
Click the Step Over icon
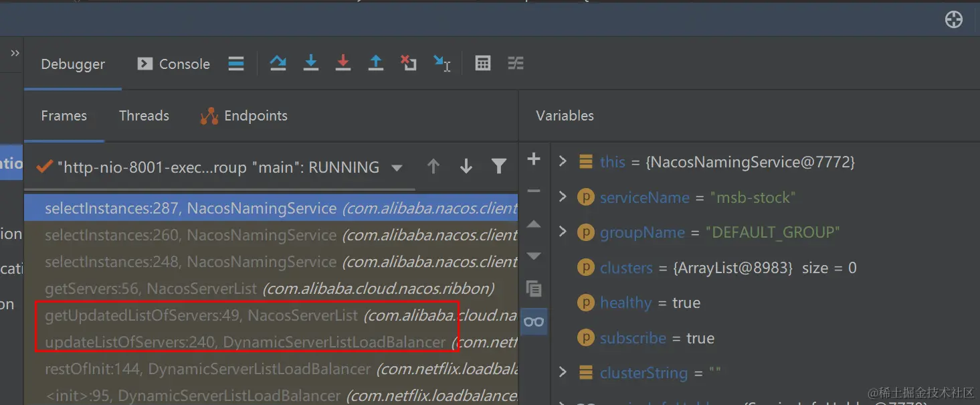tap(278, 63)
